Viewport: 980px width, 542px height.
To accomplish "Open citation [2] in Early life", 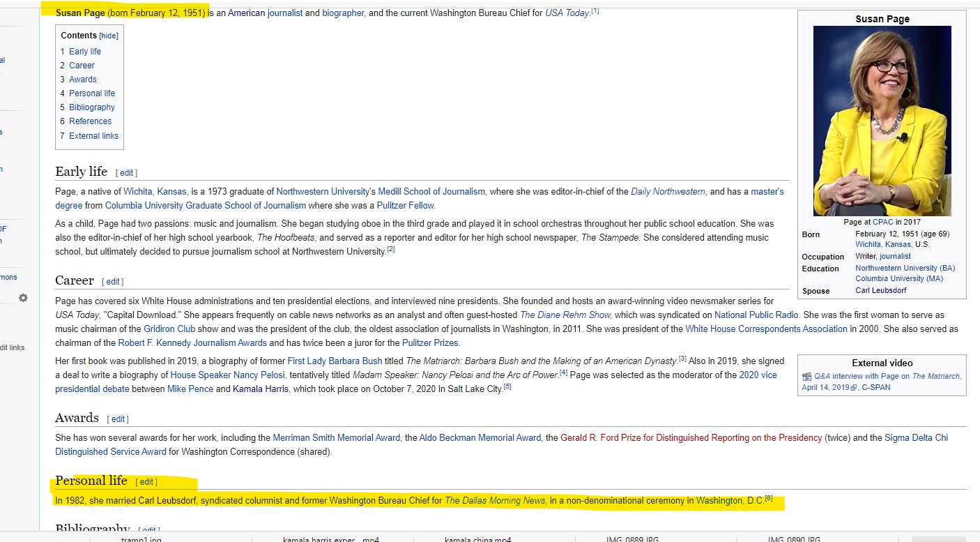I will (x=391, y=249).
